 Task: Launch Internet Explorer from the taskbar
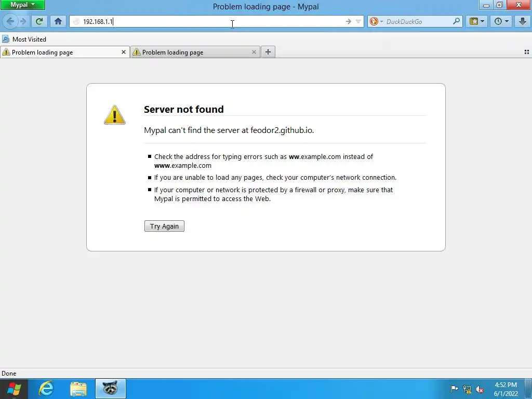[x=46, y=389]
